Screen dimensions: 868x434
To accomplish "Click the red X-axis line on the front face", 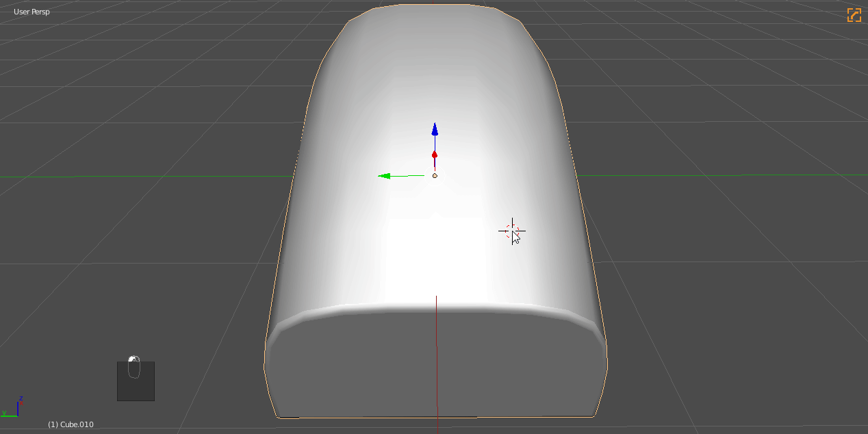I will pos(437,376).
